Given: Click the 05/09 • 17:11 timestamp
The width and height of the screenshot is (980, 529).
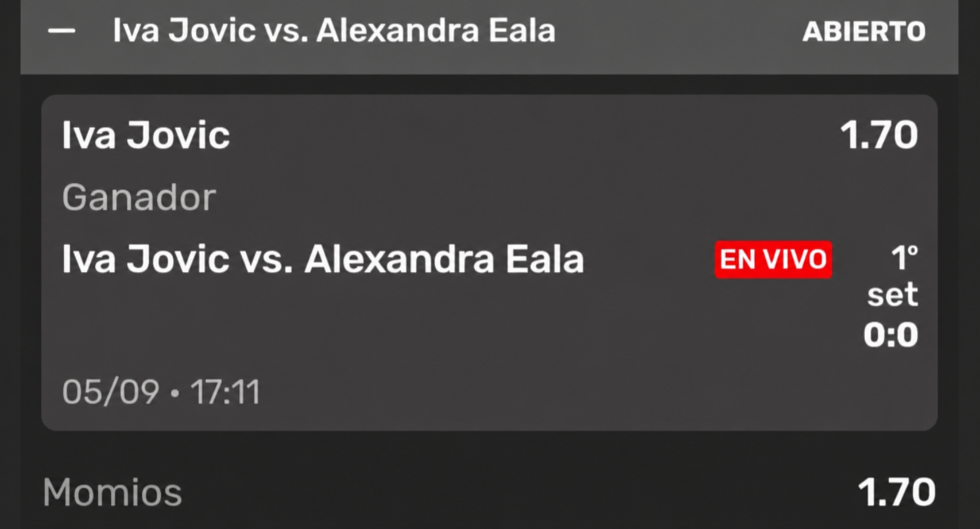Looking at the screenshot, I should 161,392.
